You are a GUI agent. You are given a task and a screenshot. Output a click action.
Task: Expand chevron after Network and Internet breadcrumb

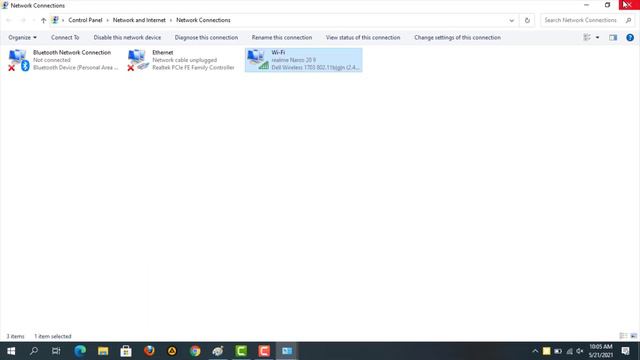tap(171, 20)
